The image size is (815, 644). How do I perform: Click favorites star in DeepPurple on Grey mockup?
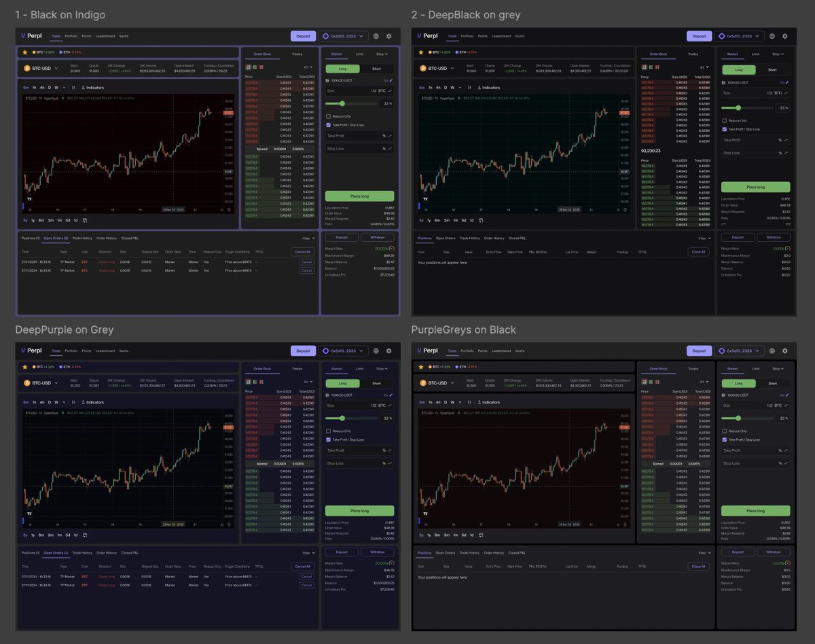coord(25,366)
